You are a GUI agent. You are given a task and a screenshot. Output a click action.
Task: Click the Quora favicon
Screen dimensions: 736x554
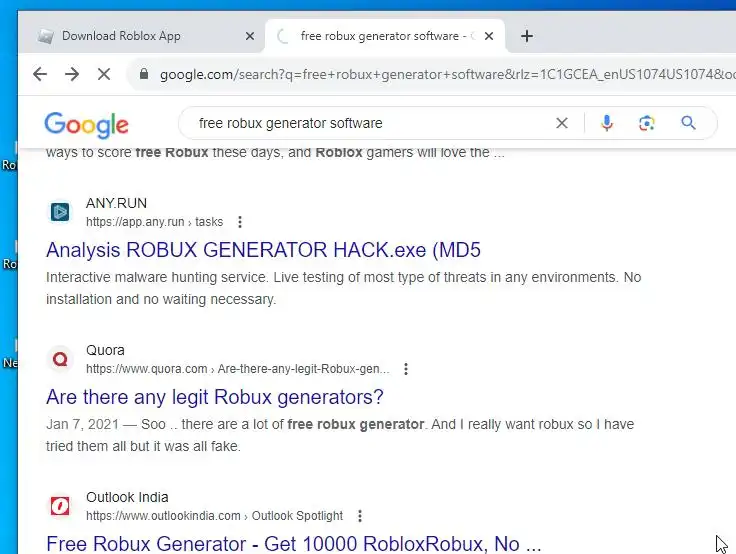pos(60,359)
